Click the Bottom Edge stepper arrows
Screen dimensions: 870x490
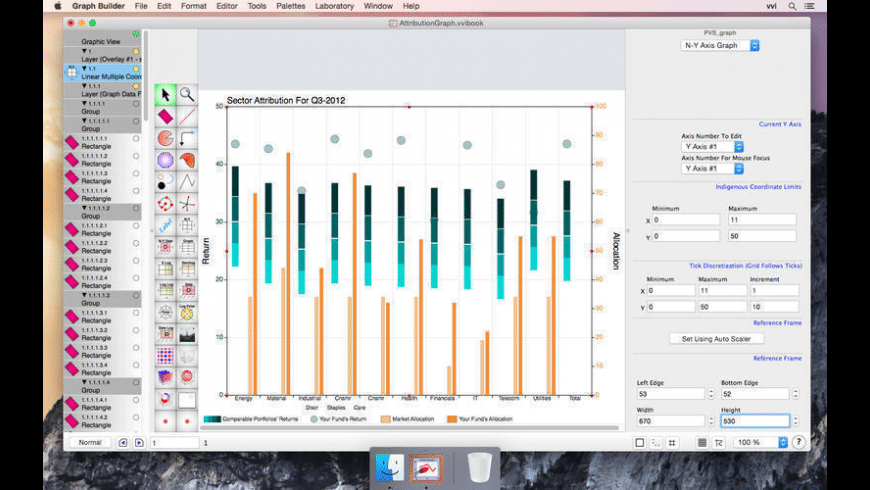point(795,394)
